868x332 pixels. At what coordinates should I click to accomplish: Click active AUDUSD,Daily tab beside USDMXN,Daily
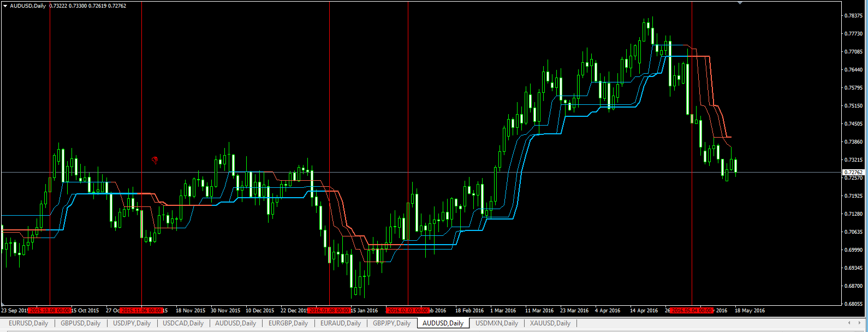point(443,323)
